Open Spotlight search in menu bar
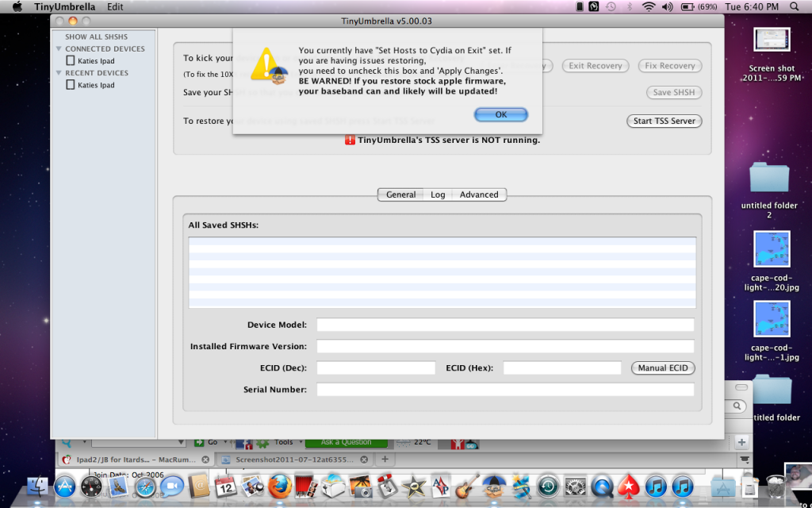The height and width of the screenshot is (508, 812). (x=795, y=6)
